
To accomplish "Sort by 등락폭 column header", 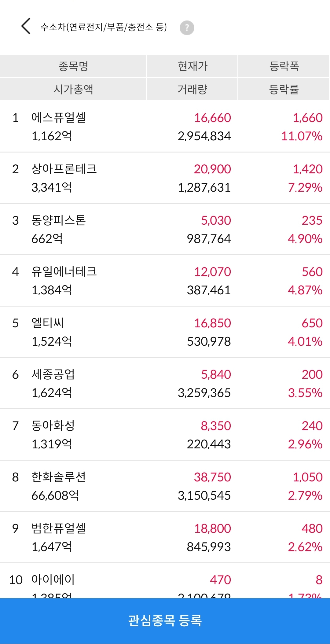I will [x=284, y=66].
